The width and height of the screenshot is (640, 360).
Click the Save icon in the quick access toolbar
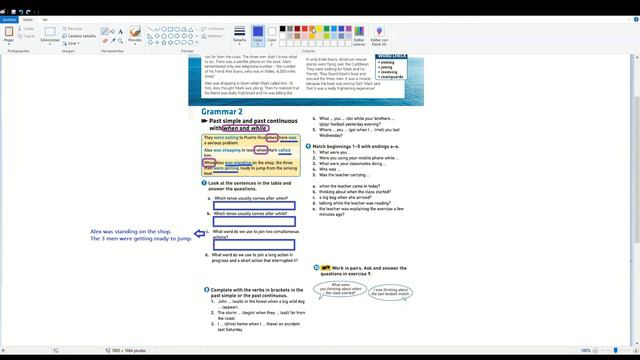click(x=13, y=12)
